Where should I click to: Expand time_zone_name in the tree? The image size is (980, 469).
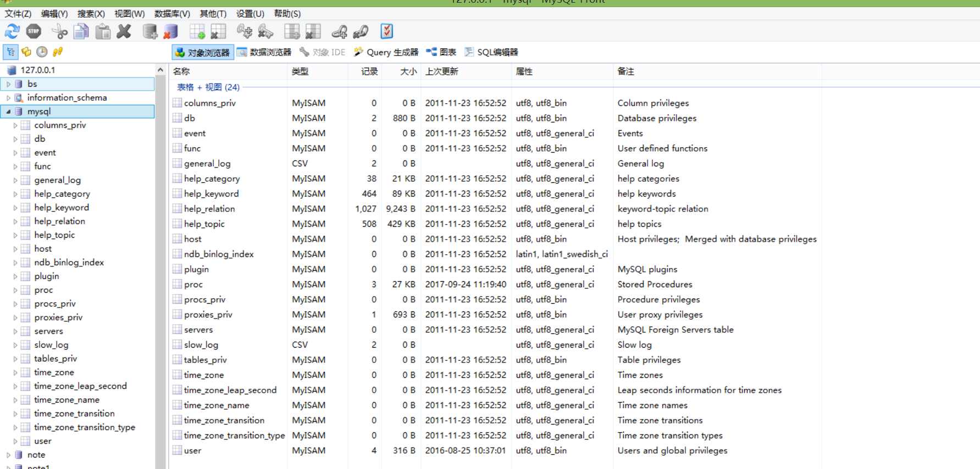pyautogui.click(x=15, y=400)
